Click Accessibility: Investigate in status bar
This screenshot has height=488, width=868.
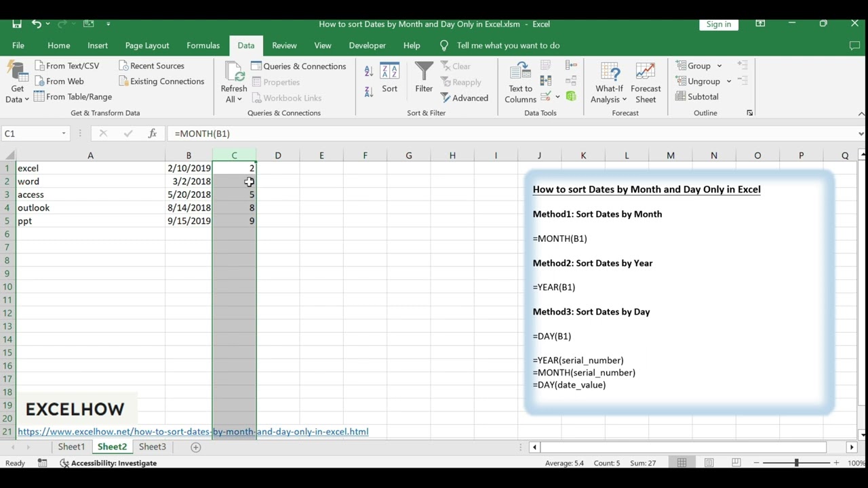coord(108,463)
